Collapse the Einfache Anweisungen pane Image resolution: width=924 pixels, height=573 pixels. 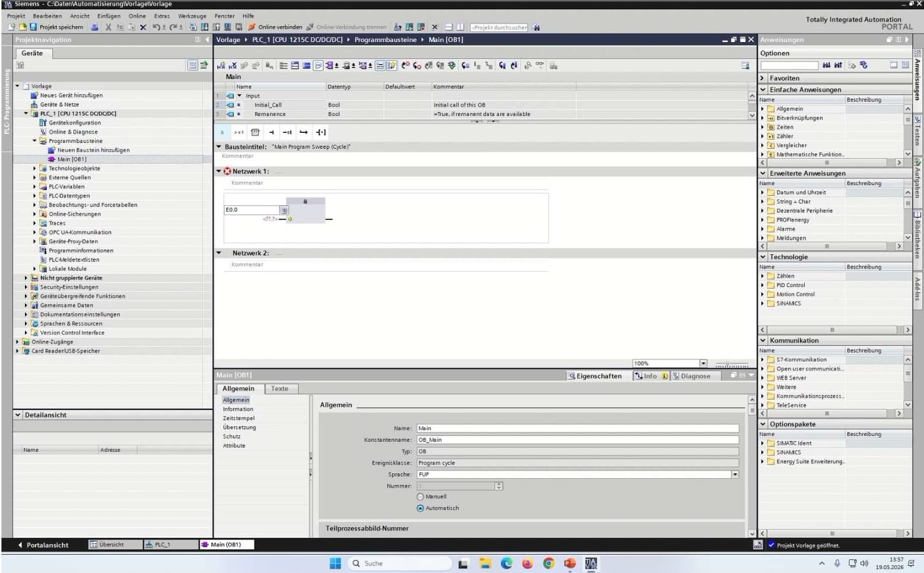[763, 90]
